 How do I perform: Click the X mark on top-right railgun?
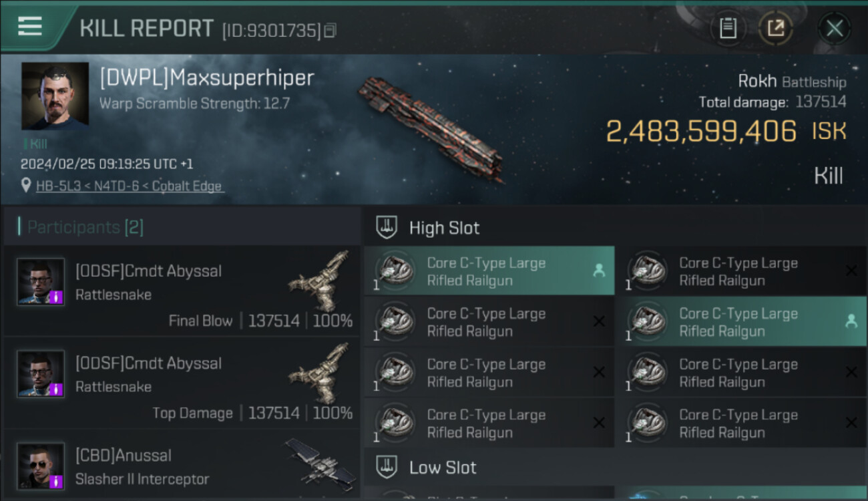point(851,271)
